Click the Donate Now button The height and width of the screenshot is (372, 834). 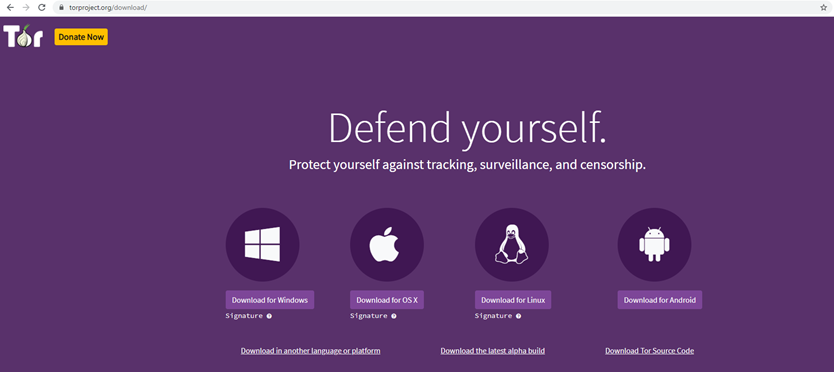coord(81,37)
